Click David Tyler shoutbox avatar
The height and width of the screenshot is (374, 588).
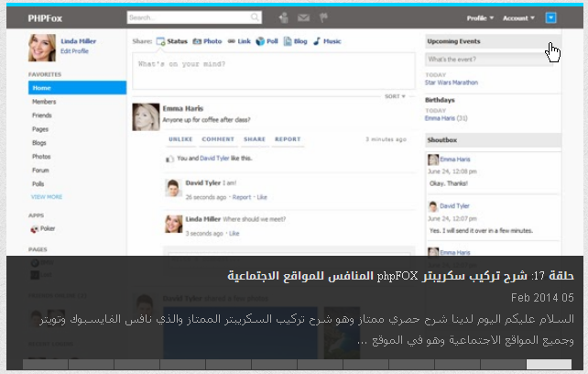pos(433,206)
